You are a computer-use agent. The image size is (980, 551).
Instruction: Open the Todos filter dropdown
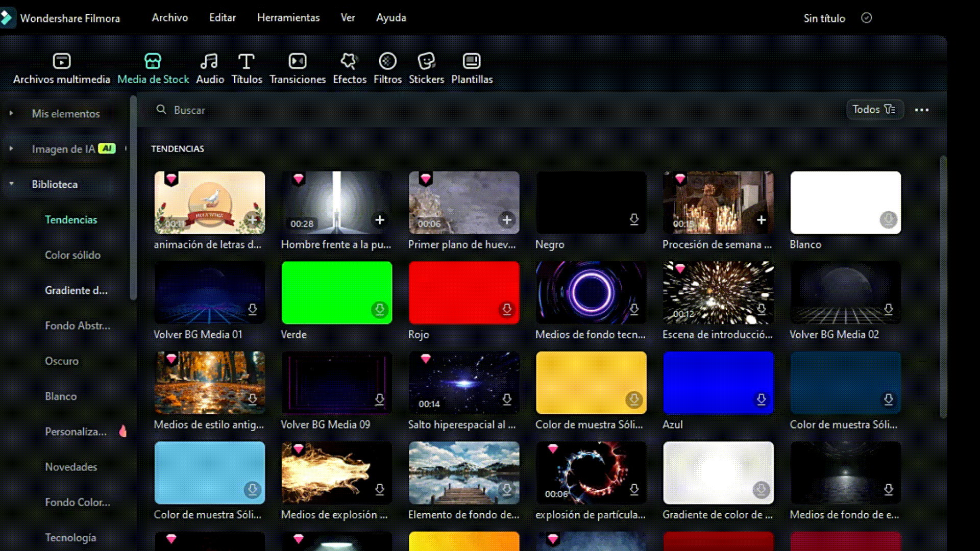(874, 109)
